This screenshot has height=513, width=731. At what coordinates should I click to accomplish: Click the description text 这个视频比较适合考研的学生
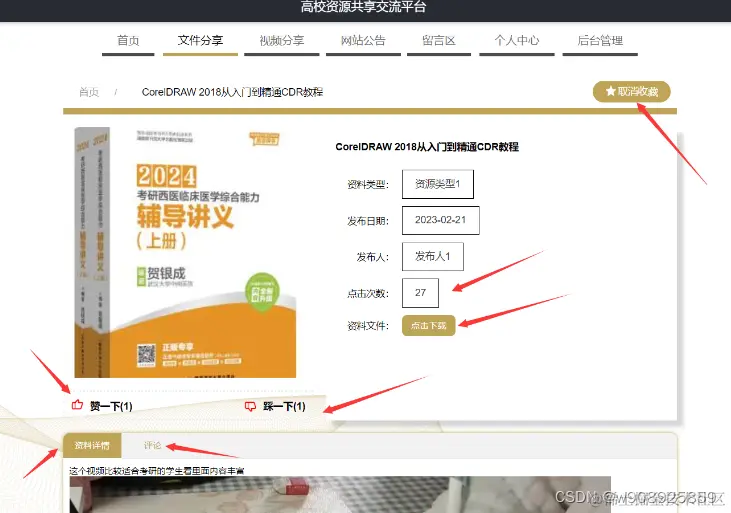(x=157, y=471)
